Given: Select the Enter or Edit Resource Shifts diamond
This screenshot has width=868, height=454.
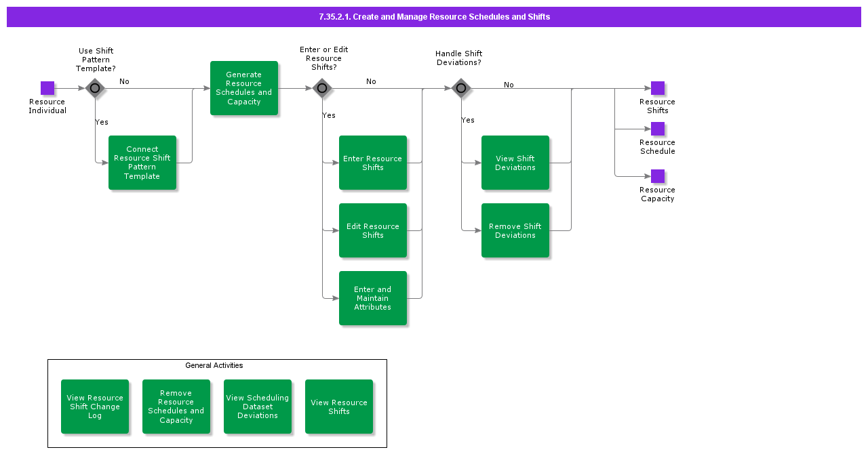Looking at the screenshot, I should pyautogui.click(x=322, y=88).
